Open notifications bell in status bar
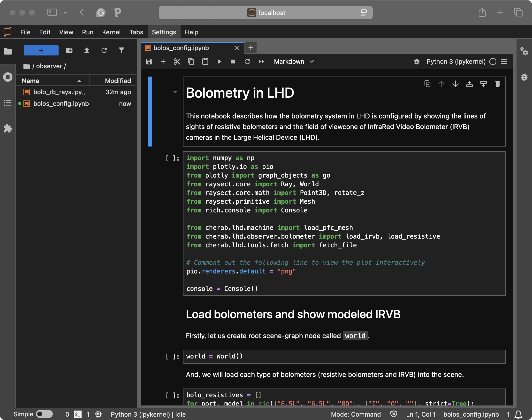The height and width of the screenshot is (420, 532). click(x=518, y=415)
